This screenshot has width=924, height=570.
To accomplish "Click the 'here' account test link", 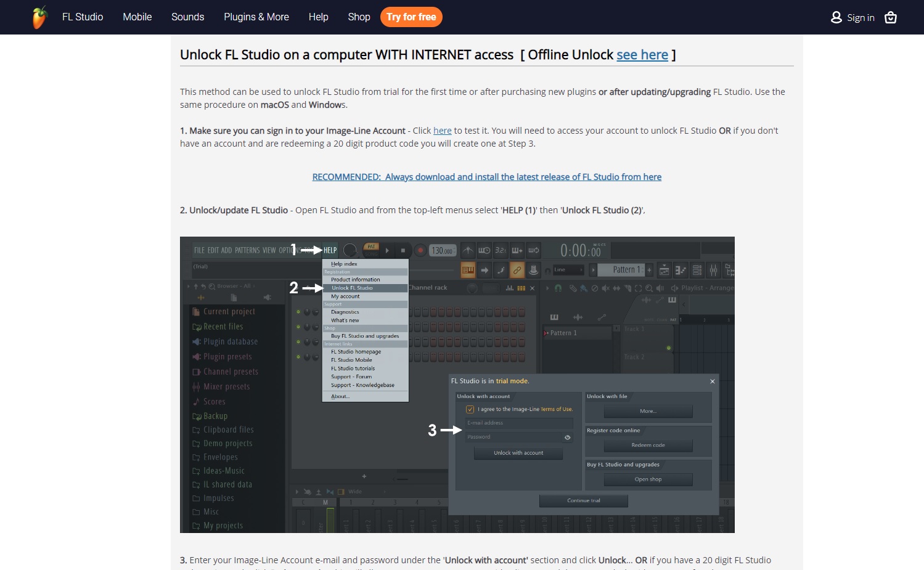I will click(x=442, y=131).
